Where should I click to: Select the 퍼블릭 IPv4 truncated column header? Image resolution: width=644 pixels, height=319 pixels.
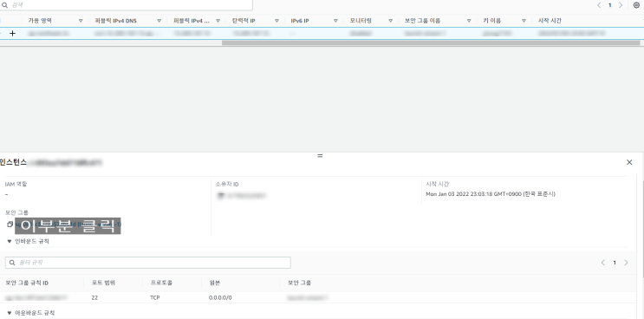click(x=192, y=21)
